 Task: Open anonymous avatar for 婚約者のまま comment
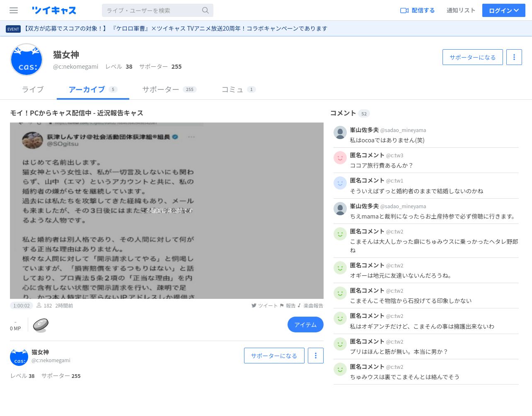point(340,183)
